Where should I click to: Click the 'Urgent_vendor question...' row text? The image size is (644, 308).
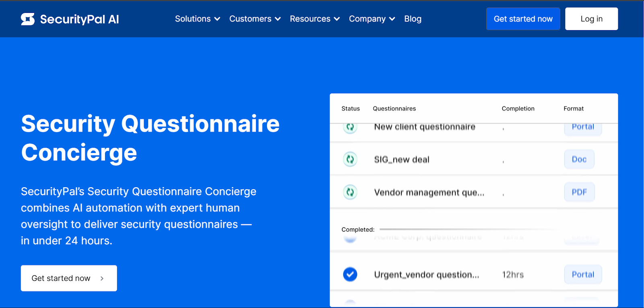coord(427,275)
